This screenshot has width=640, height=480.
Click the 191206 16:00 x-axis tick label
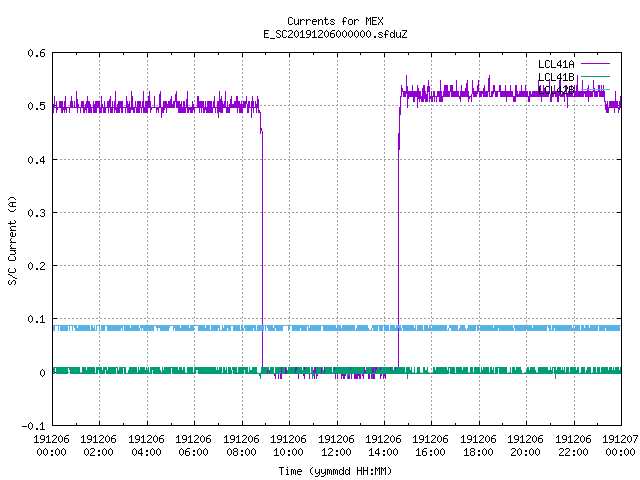click(430, 446)
